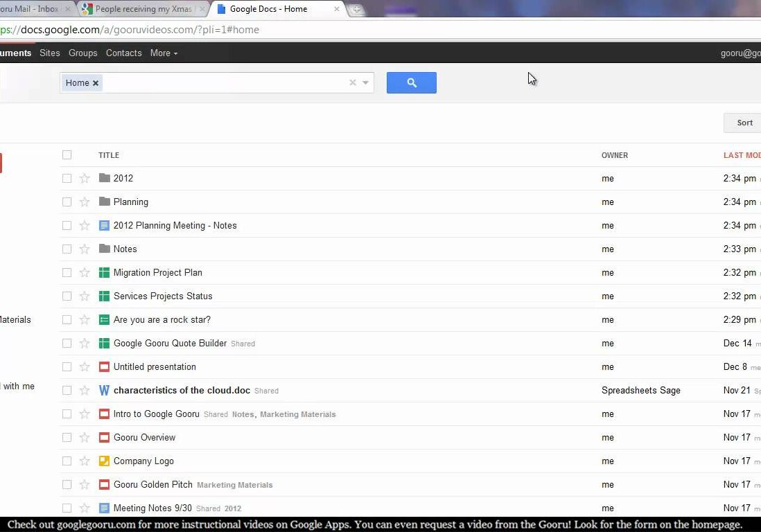This screenshot has height=532, width=761.
Task: Open characteristics of the cloud.doc
Action: point(182,391)
